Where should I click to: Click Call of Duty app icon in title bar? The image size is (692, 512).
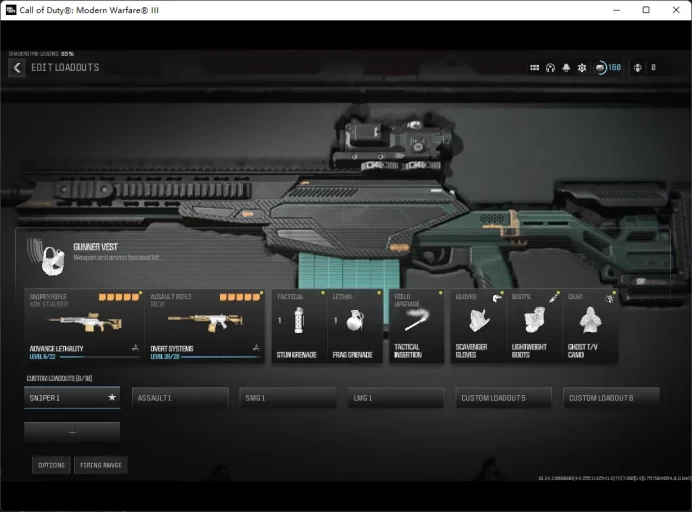pyautogui.click(x=11, y=10)
